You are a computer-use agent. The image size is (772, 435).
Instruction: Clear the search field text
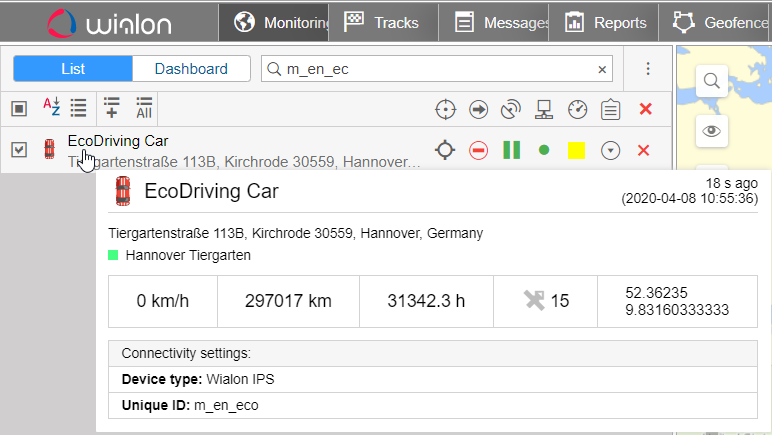pyautogui.click(x=602, y=70)
